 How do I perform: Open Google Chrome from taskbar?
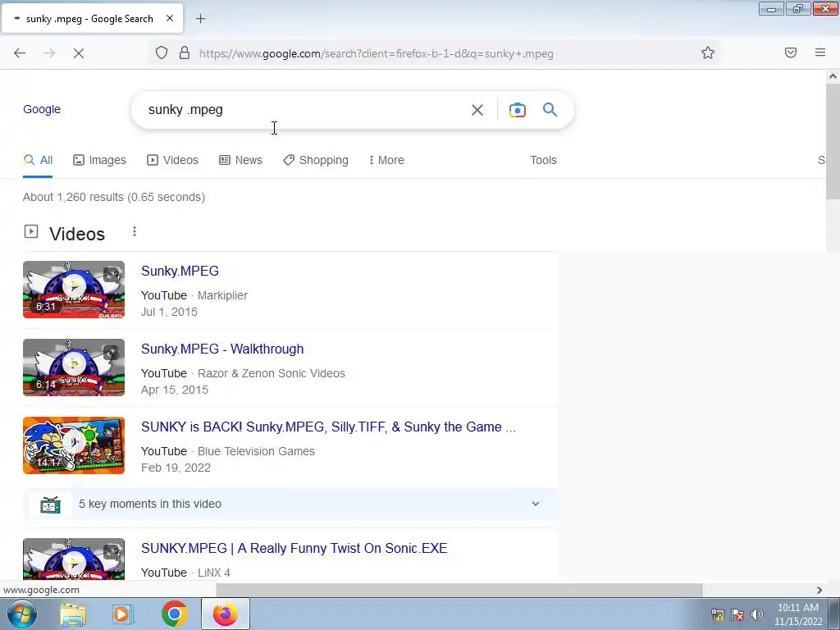tap(174, 614)
